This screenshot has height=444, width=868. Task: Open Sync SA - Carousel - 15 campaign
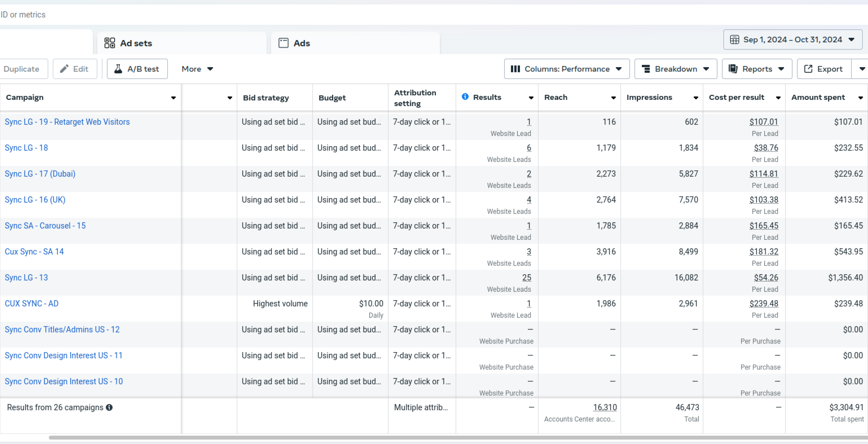pyautogui.click(x=45, y=226)
